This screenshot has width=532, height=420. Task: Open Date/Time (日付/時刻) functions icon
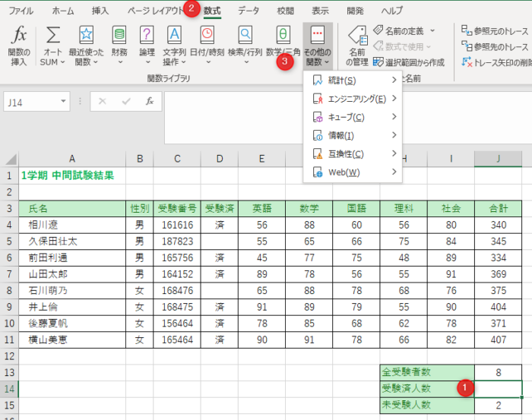click(x=207, y=36)
